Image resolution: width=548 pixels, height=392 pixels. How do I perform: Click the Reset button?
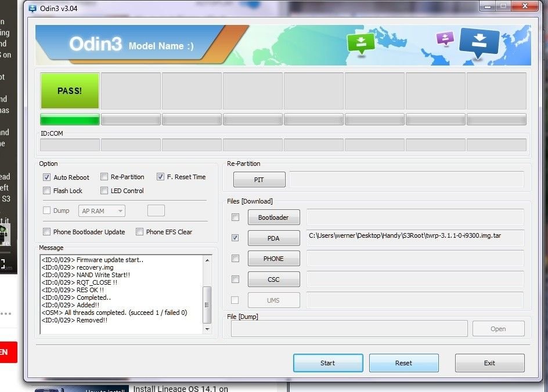click(x=403, y=363)
